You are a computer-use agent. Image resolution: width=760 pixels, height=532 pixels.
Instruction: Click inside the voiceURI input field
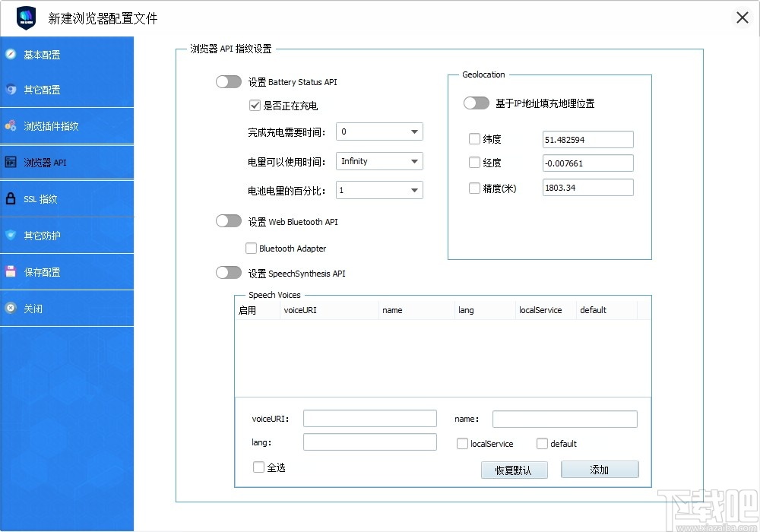[369, 418]
